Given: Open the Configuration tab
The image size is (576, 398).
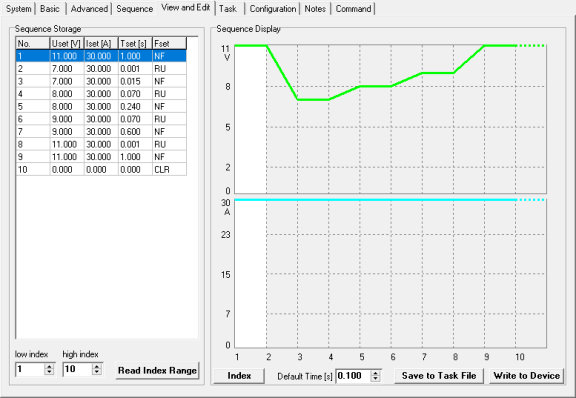Looking at the screenshot, I should (273, 9).
